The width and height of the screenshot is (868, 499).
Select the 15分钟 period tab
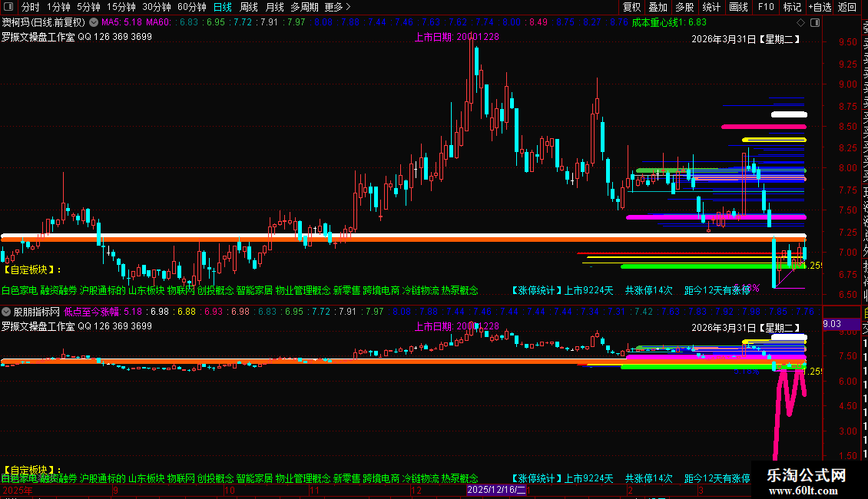point(121,7)
